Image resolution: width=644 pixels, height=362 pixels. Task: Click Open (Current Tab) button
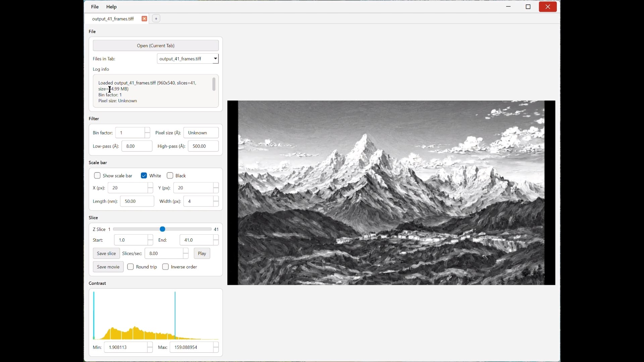(x=156, y=46)
